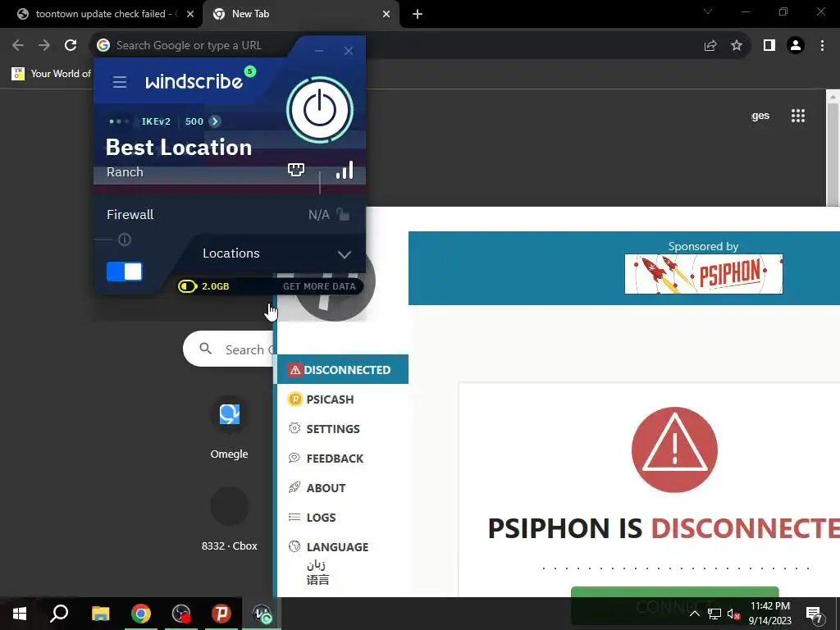The image size is (840, 630).
Task: Open Windows taskbar search
Action: click(59, 614)
